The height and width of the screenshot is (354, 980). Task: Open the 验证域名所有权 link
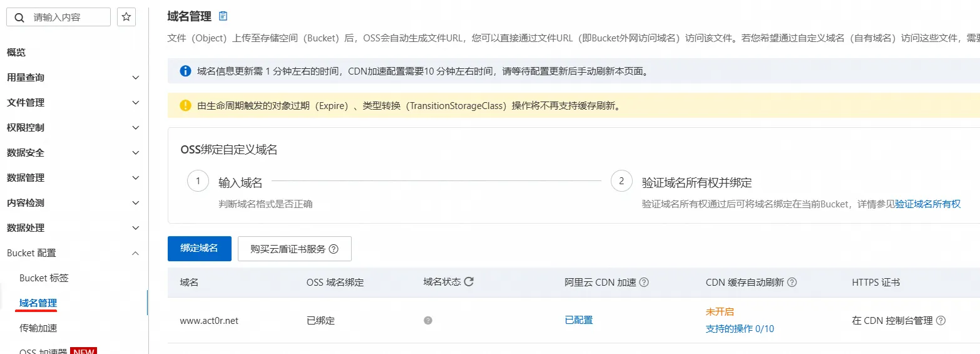(x=927, y=204)
